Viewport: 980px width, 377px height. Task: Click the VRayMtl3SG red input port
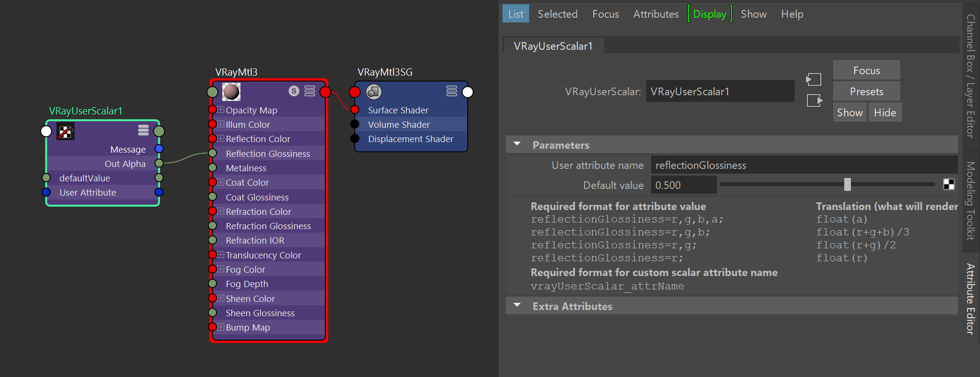pyautogui.click(x=355, y=92)
